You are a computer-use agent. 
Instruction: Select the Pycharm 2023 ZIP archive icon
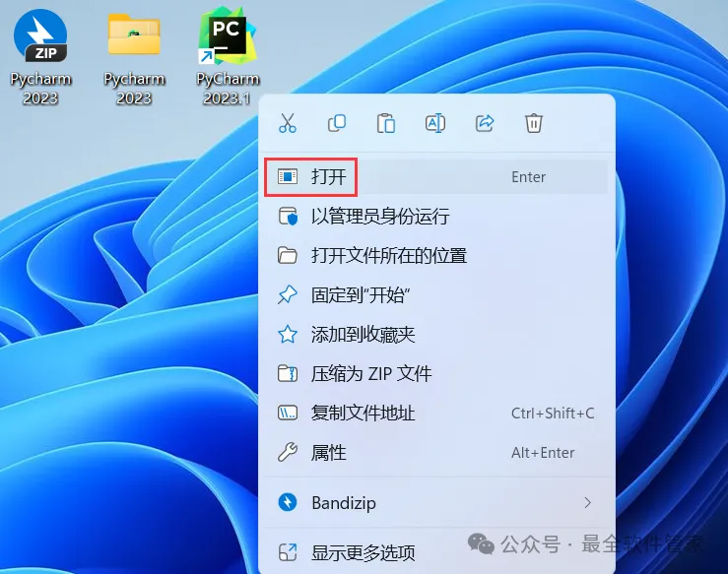(40, 36)
